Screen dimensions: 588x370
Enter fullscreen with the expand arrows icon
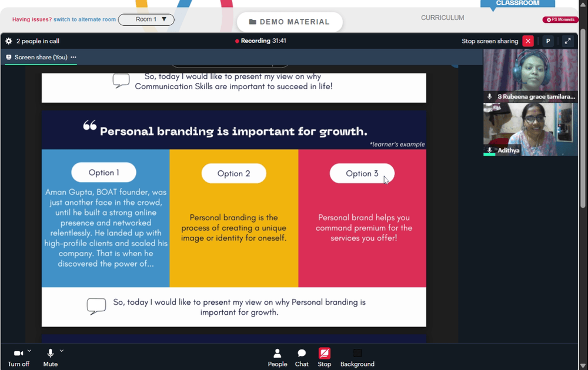point(568,41)
